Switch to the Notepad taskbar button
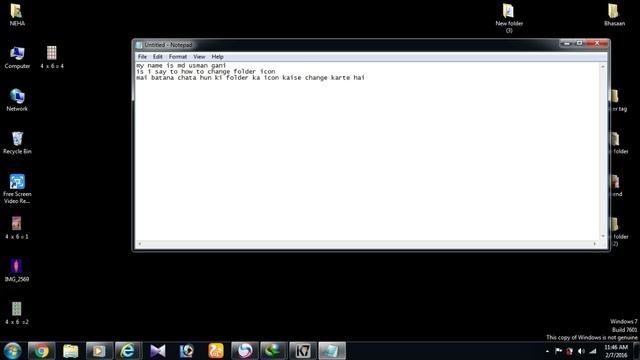This screenshot has height=360, width=640. tap(331, 351)
